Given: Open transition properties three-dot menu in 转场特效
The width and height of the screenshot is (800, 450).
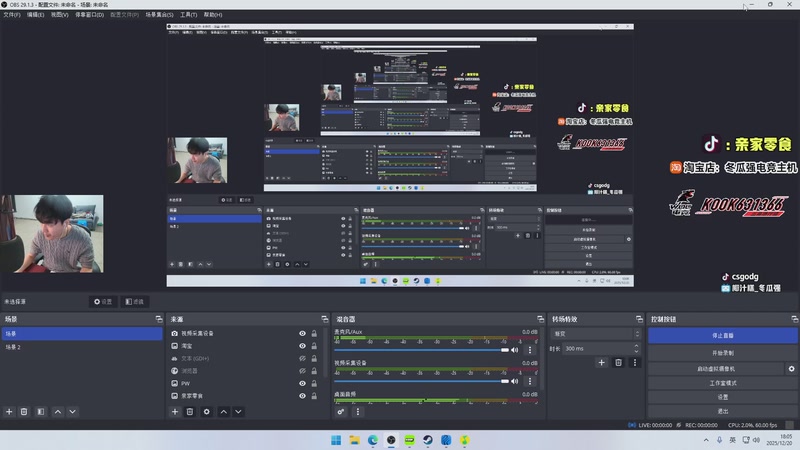Looking at the screenshot, I should 635,363.
